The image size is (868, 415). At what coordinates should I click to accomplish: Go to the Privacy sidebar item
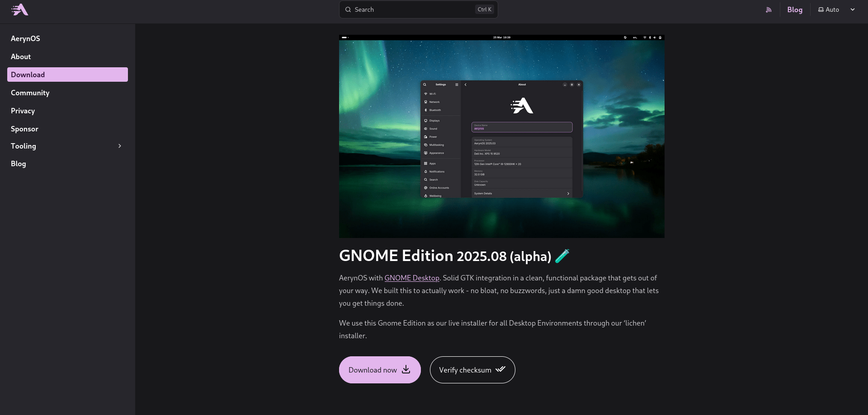point(23,111)
